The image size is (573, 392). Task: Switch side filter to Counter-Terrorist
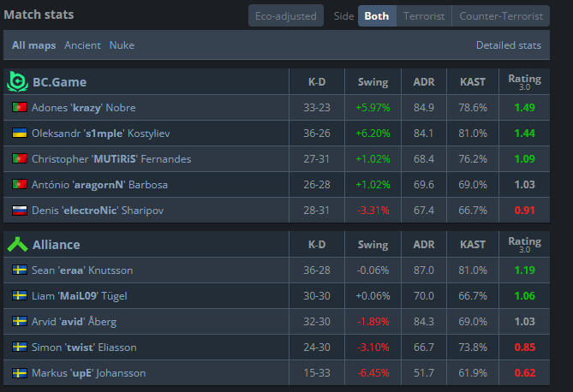click(x=501, y=15)
